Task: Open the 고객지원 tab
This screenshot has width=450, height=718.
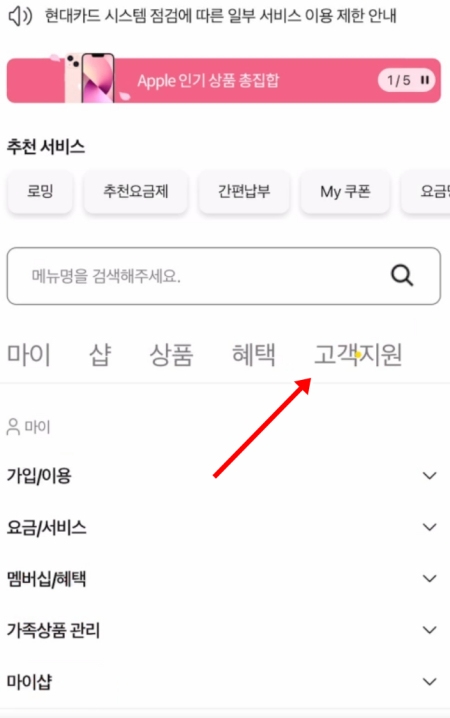Action: 358,355
